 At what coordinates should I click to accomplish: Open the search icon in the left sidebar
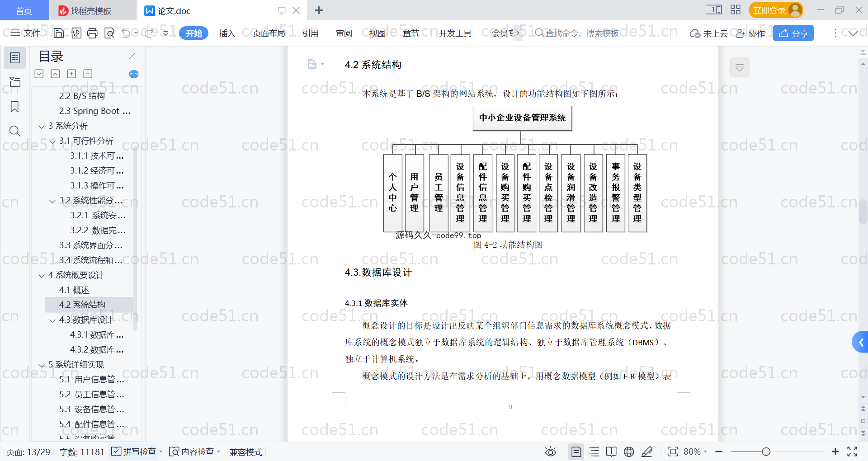[x=15, y=131]
